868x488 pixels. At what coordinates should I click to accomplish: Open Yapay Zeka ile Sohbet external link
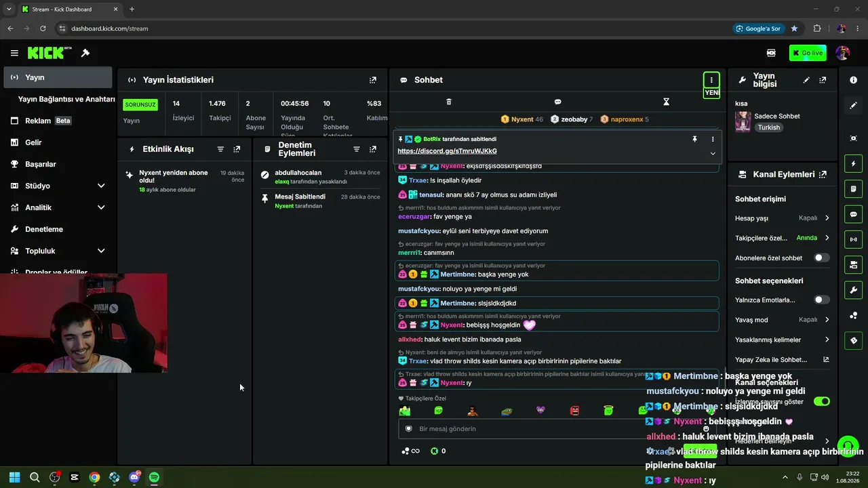(x=826, y=360)
